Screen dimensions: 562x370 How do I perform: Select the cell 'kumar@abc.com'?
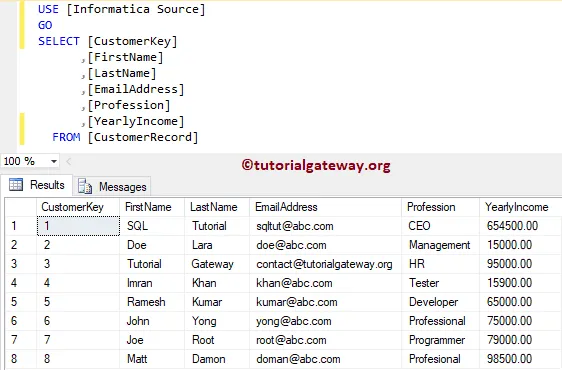(325, 302)
